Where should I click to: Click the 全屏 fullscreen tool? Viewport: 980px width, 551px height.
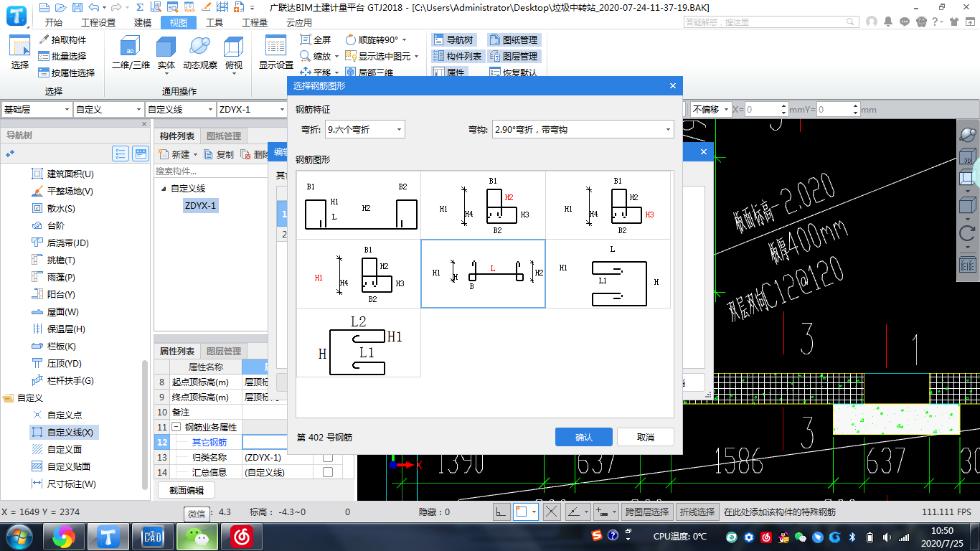[x=316, y=39]
